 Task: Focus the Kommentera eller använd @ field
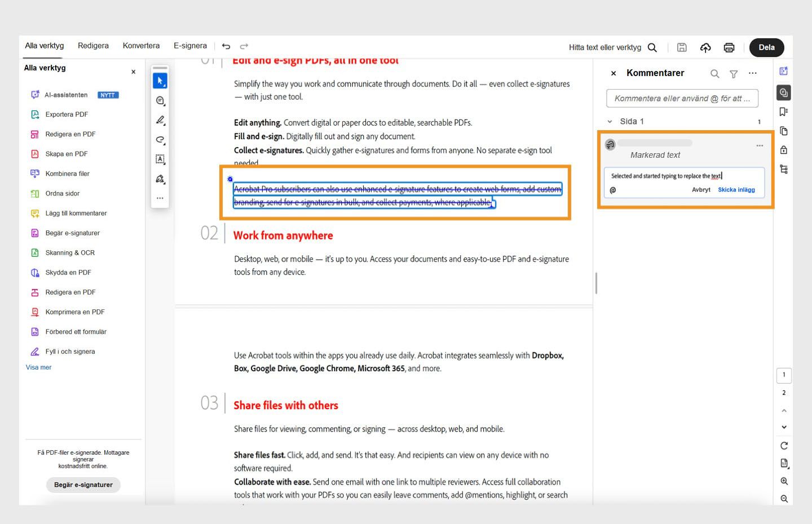682,98
